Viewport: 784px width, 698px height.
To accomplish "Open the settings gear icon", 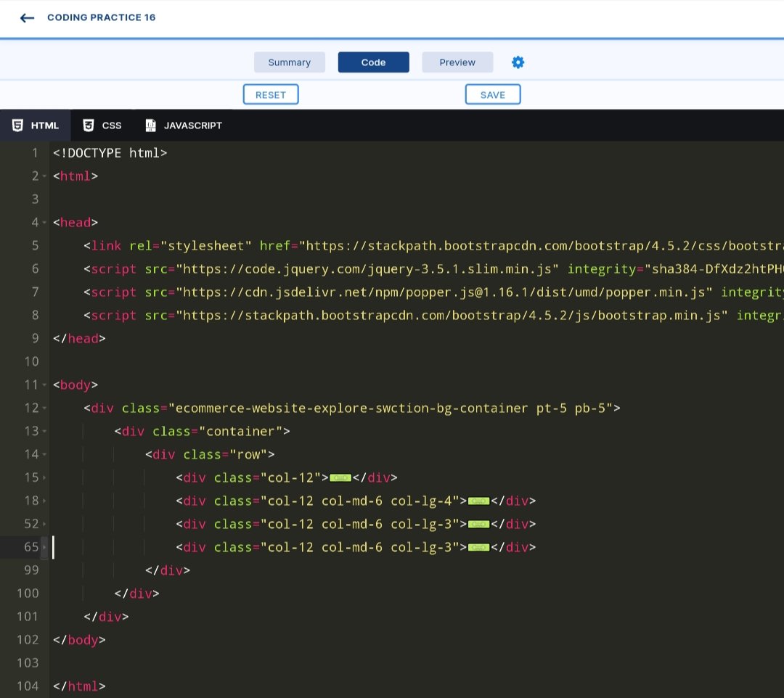I will click(518, 62).
